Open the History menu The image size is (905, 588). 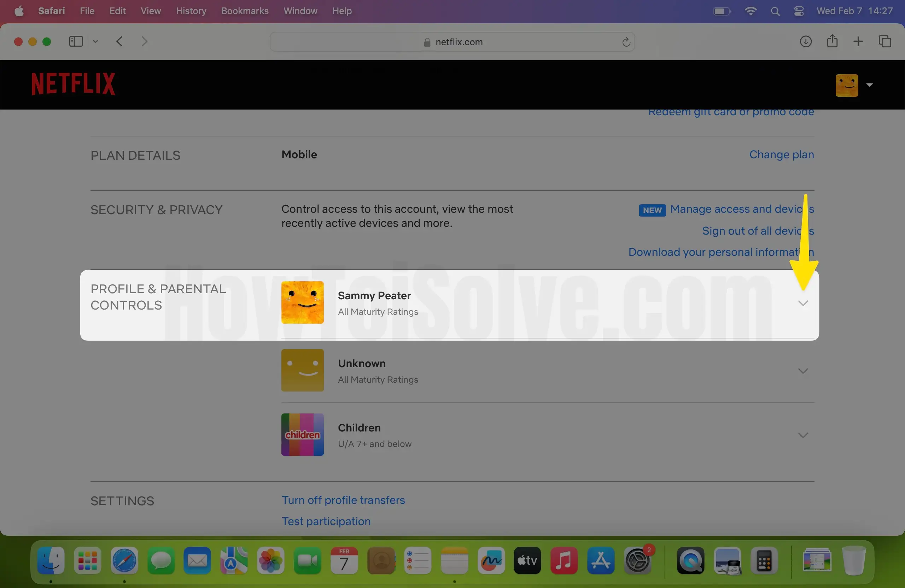(x=191, y=11)
